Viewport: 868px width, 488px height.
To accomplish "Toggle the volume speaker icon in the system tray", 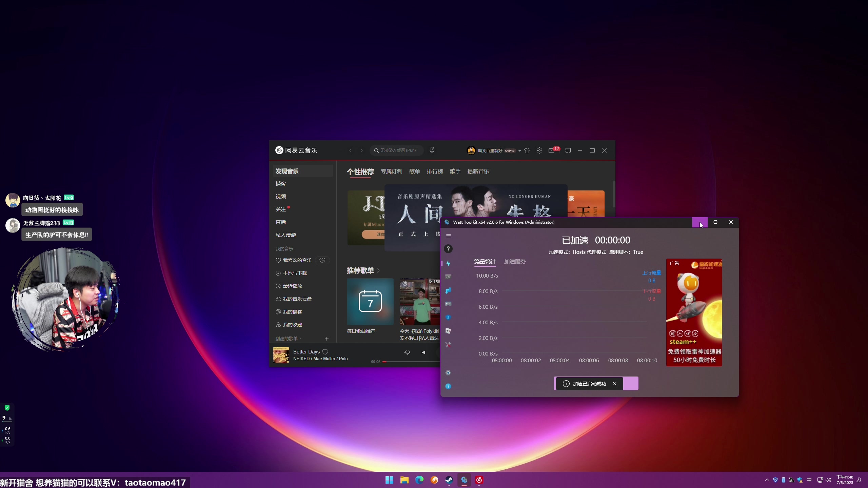I will pos(828,480).
